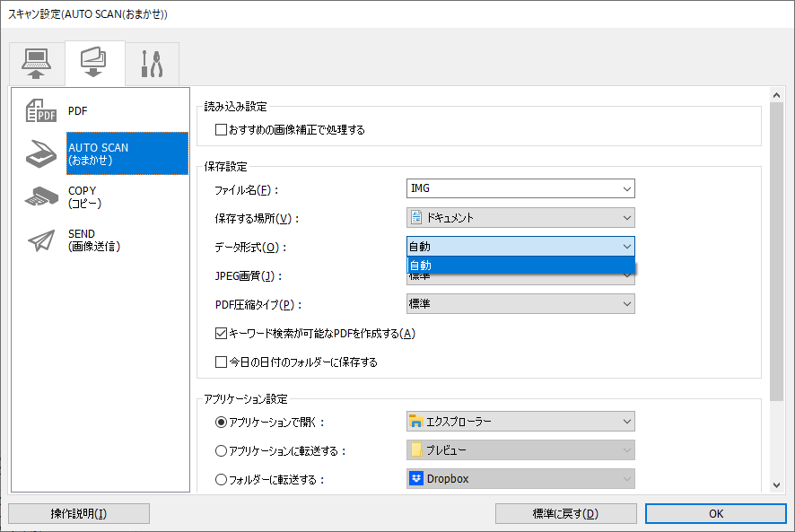
Task: Collapse the データ形式 dropdown arrow
Action: [x=627, y=247]
